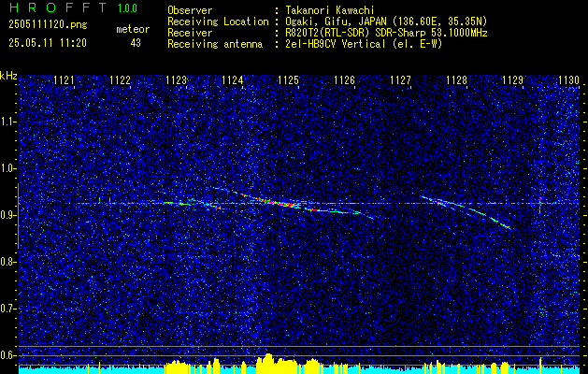Click time axis label 1124
Screen dimensions: 588x374
click(x=232, y=80)
